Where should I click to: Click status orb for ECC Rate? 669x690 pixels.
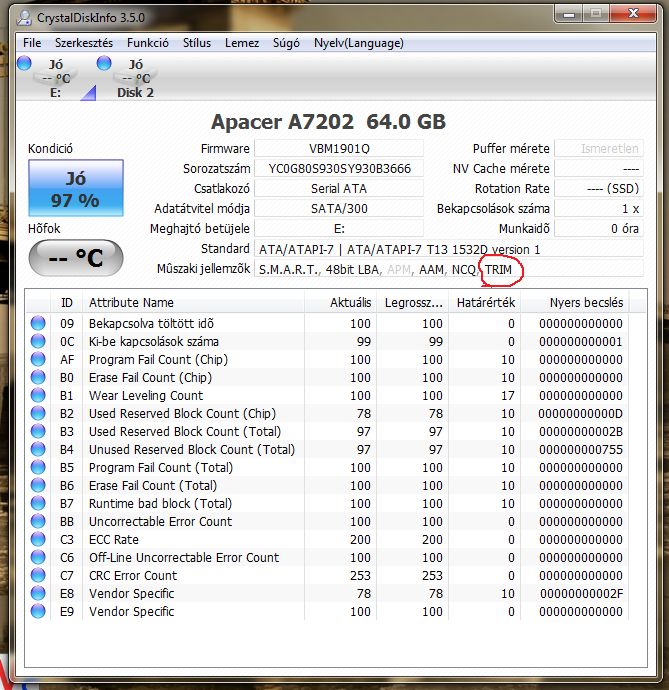pos(38,539)
